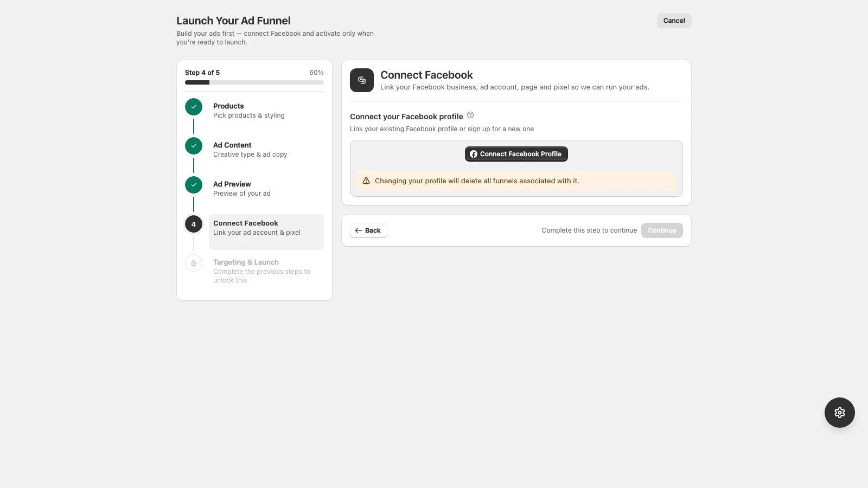The height and width of the screenshot is (488, 868).
Task: Select the Connect Facebook step
Action: click(x=266, y=232)
